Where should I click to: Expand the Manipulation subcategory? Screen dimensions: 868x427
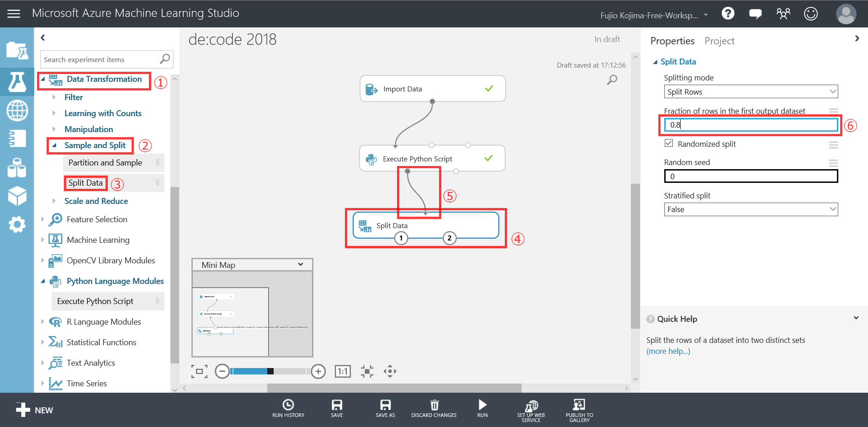click(54, 129)
